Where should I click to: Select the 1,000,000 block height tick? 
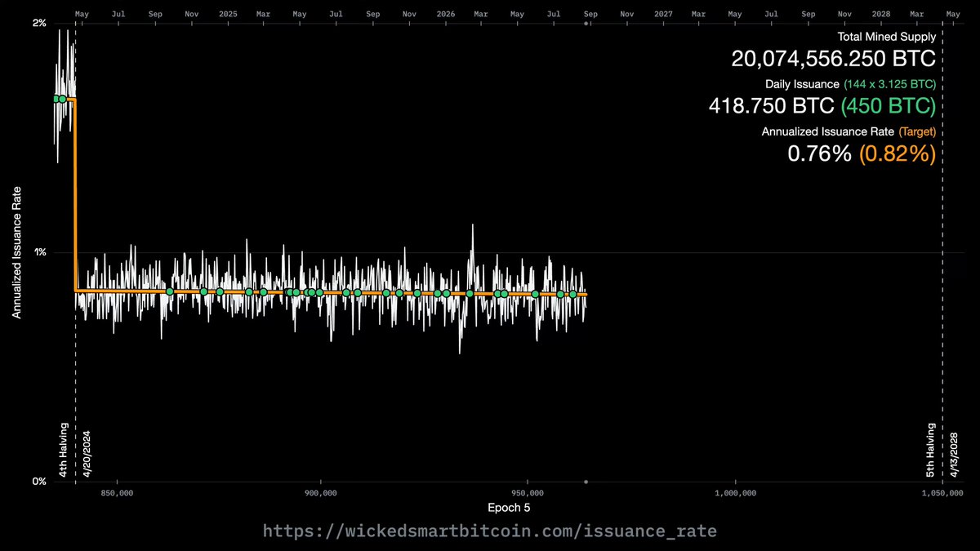[737, 494]
